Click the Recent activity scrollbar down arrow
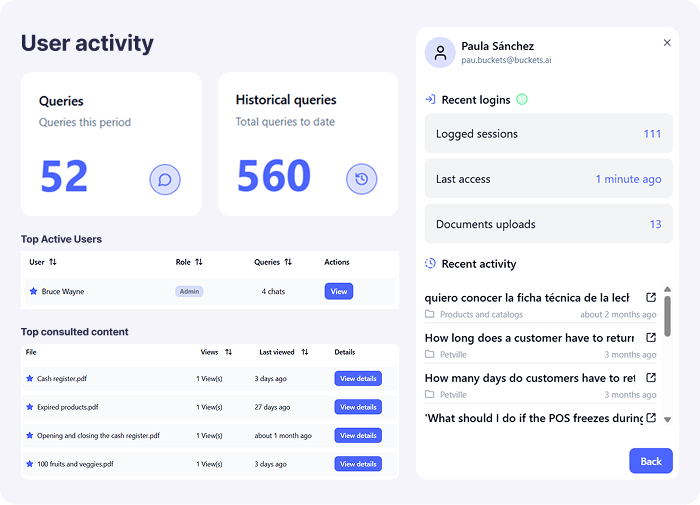700x505 pixels. tap(667, 420)
